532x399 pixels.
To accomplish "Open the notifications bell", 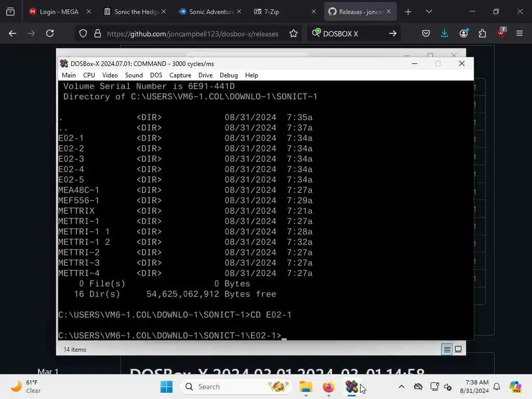I will [497, 387].
